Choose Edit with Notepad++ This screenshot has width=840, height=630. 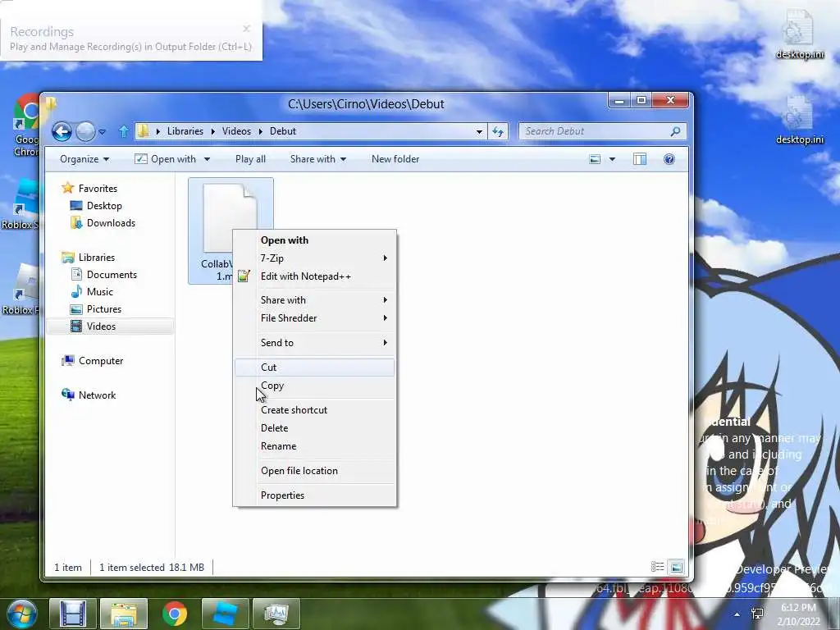point(315,276)
